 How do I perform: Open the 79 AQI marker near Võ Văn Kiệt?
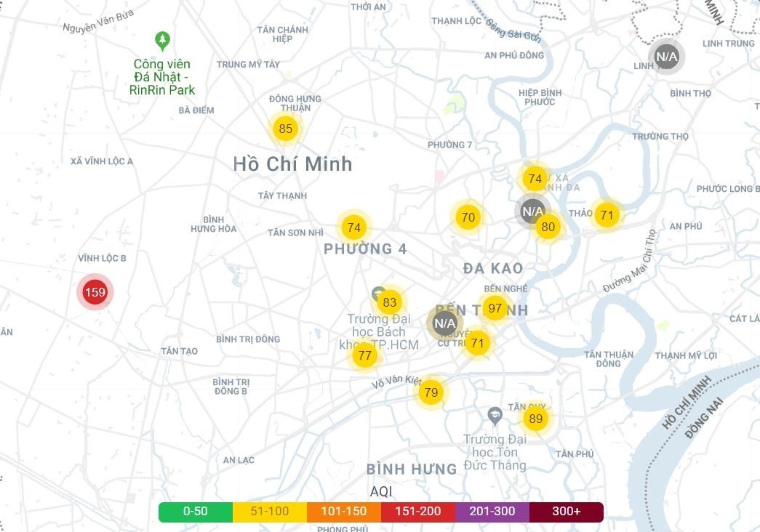tap(431, 392)
